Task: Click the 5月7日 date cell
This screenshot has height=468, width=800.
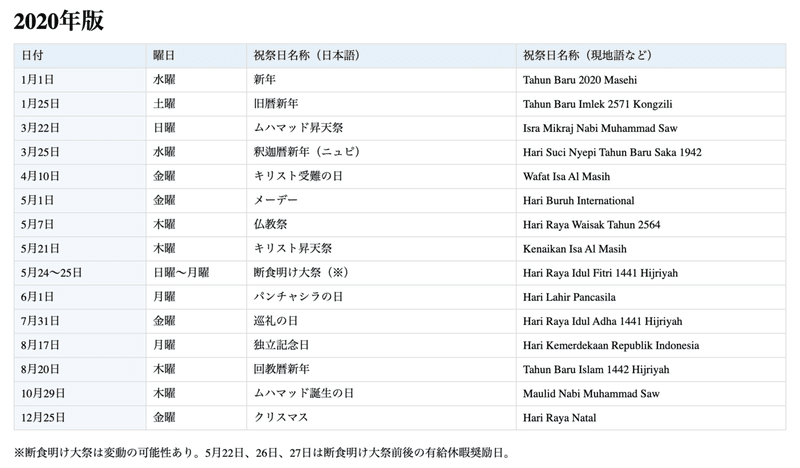Action: 80,224
